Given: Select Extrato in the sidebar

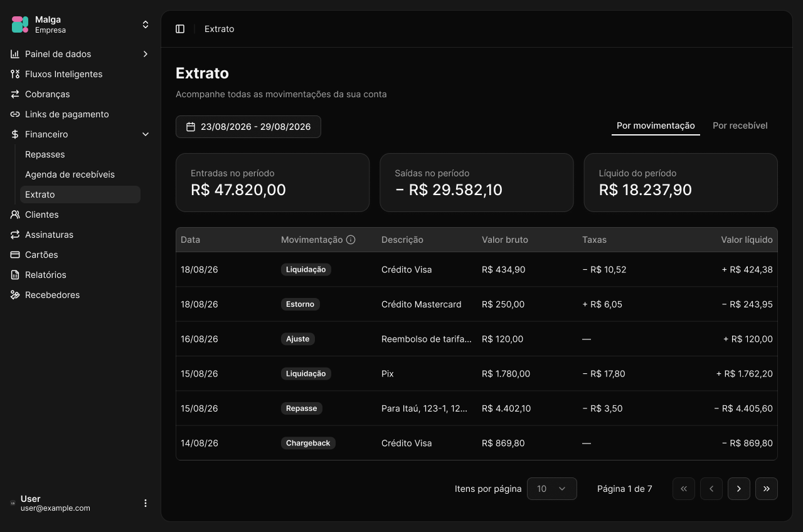Looking at the screenshot, I should tap(80, 194).
